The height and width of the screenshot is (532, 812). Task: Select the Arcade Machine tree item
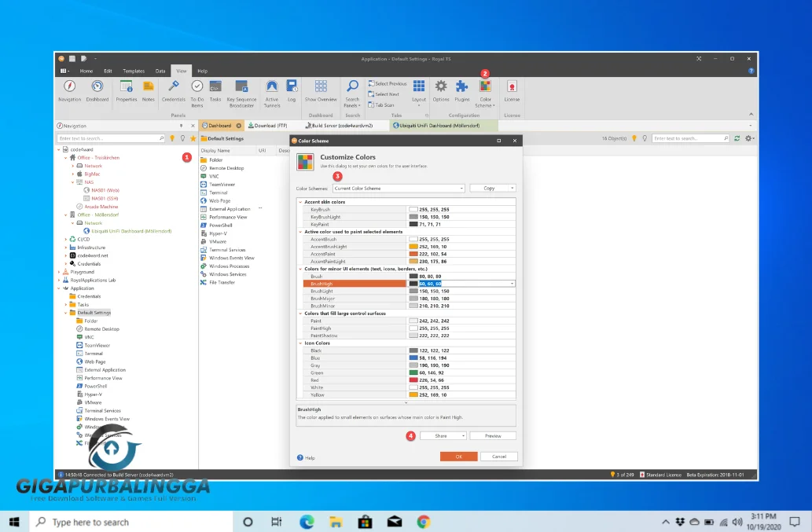(101, 207)
